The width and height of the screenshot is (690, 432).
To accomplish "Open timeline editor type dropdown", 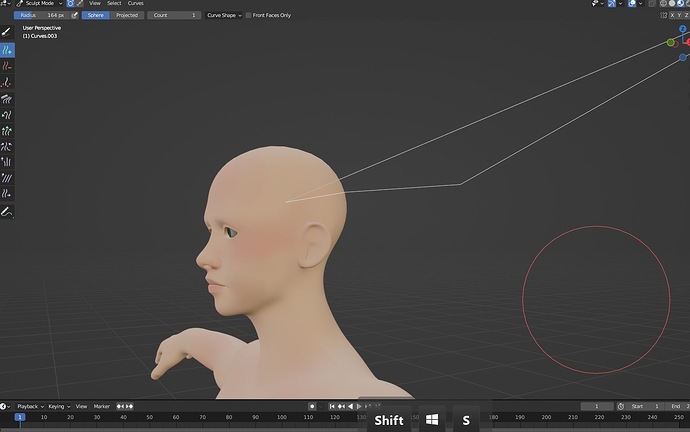I will click(x=5, y=406).
